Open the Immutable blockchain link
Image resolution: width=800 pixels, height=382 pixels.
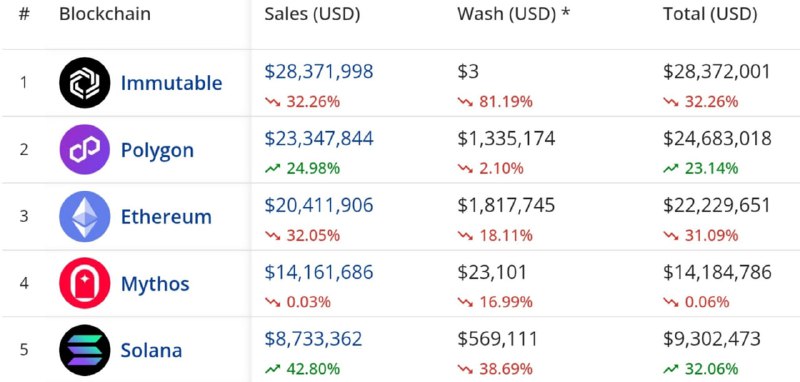(171, 83)
